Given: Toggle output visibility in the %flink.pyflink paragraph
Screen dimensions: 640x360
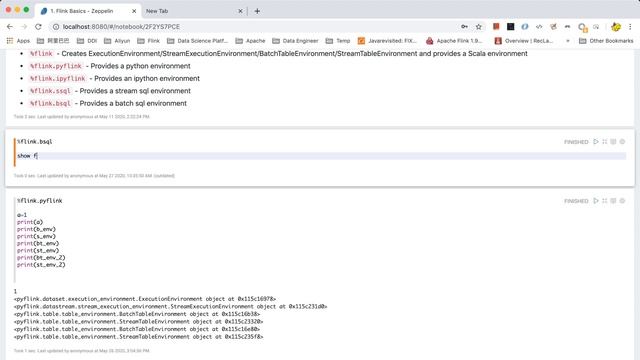Looking at the screenshot, I should 613,201.
